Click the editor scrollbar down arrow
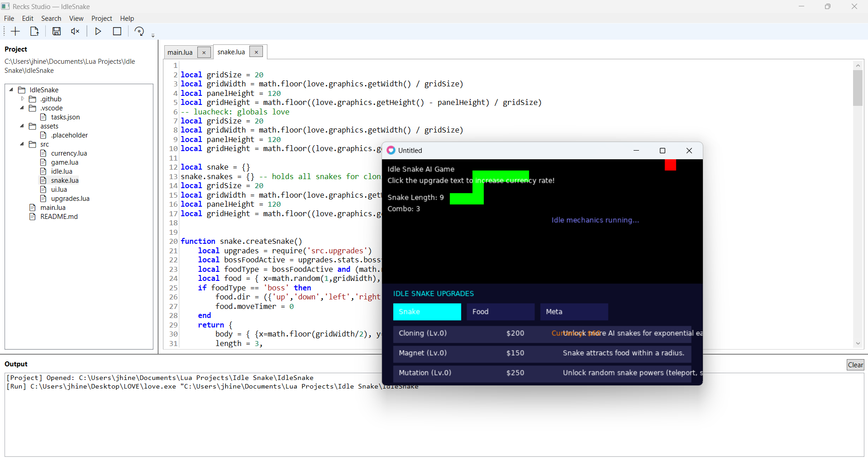This screenshot has height=460, width=868. pyautogui.click(x=858, y=344)
